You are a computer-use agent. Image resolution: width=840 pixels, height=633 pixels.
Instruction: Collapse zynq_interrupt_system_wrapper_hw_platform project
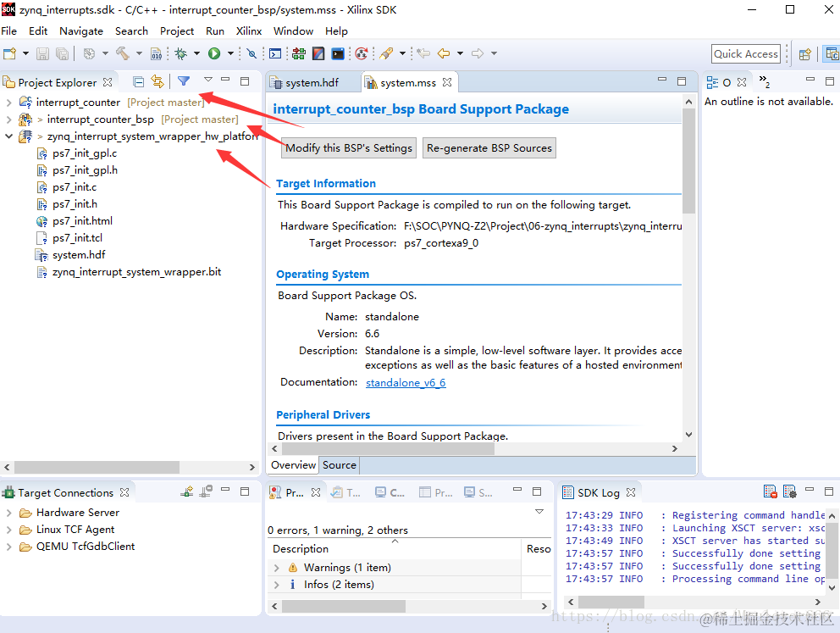point(8,136)
